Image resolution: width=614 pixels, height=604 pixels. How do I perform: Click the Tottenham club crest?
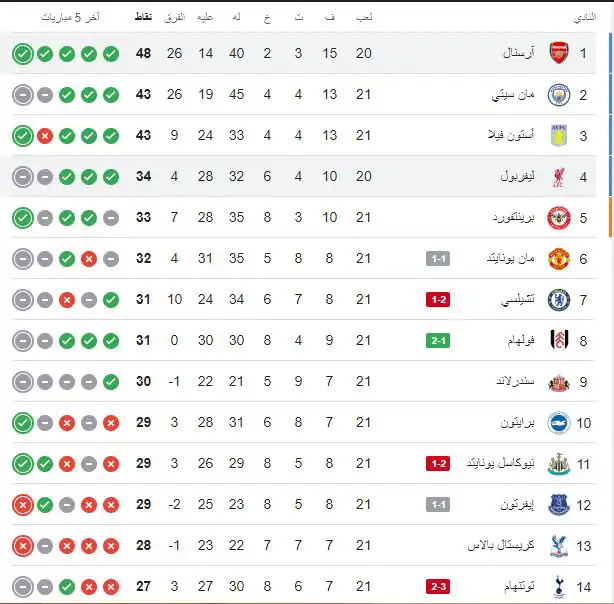(x=558, y=586)
